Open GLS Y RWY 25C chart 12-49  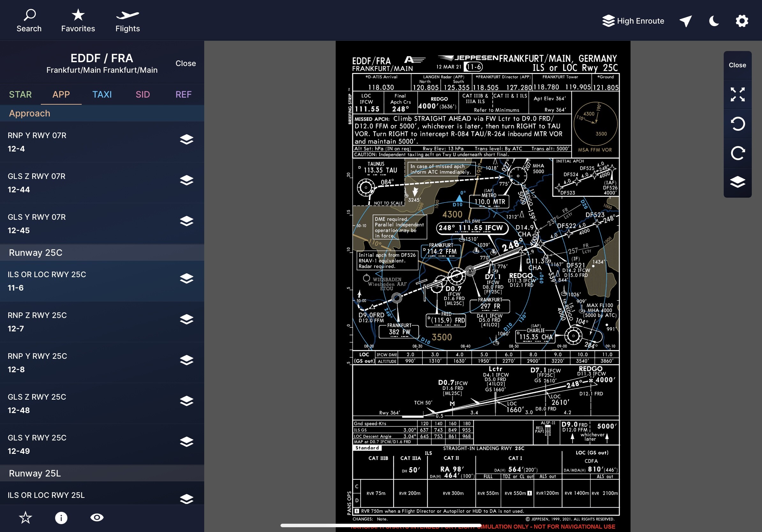pyautogui.click(x=102, y=444)
